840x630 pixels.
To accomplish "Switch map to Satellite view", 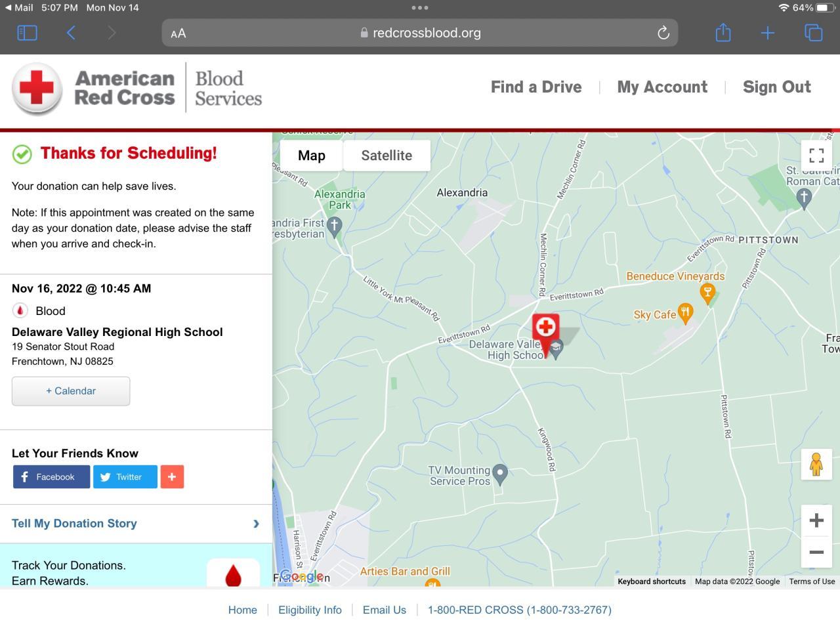I will pyautogui.click(x=387, y=156).
